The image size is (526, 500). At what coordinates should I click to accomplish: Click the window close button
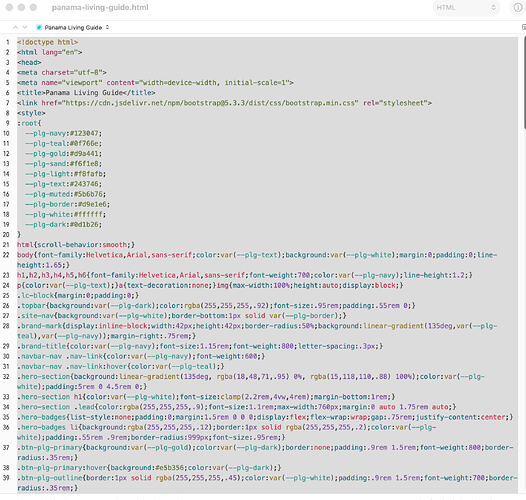coord(9,7)
